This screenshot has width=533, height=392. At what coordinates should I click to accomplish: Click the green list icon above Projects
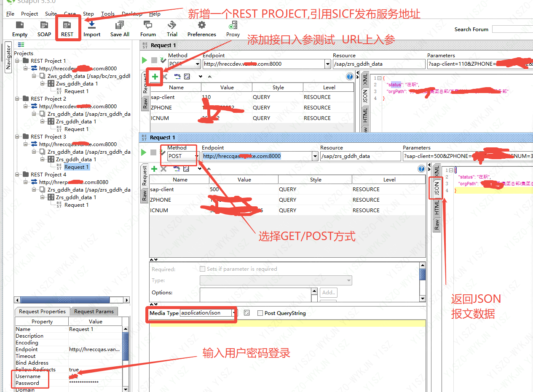click(x=21, y=45)
